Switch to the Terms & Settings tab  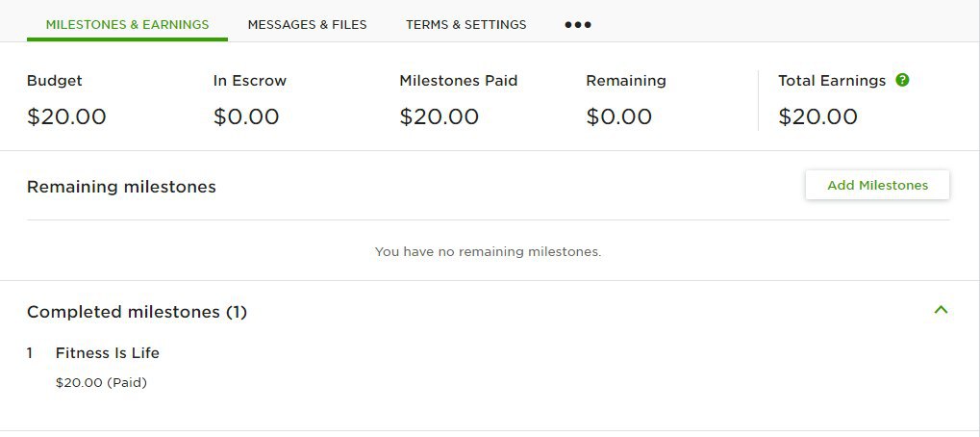click(466, 25)
